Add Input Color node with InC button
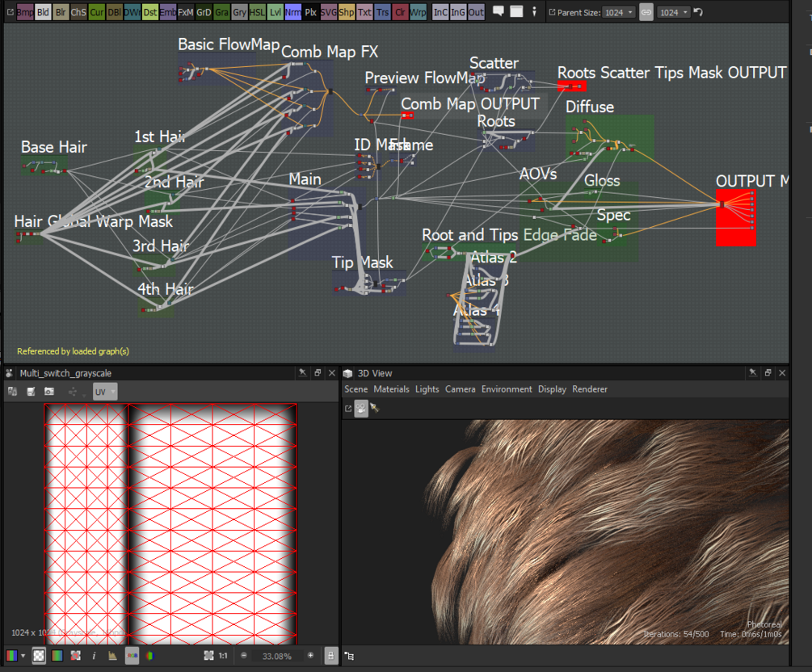This screenshot has width=812, height=672. [x=440, y=12]
